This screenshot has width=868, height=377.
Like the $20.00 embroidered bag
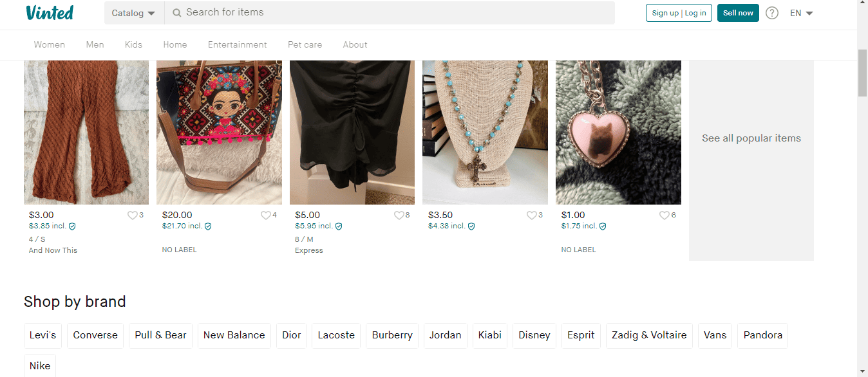click(265, 216)
